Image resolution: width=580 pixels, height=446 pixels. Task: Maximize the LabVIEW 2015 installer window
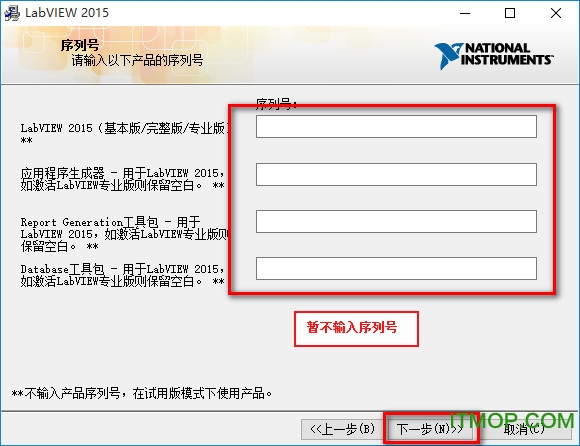[x=510, y=13]
